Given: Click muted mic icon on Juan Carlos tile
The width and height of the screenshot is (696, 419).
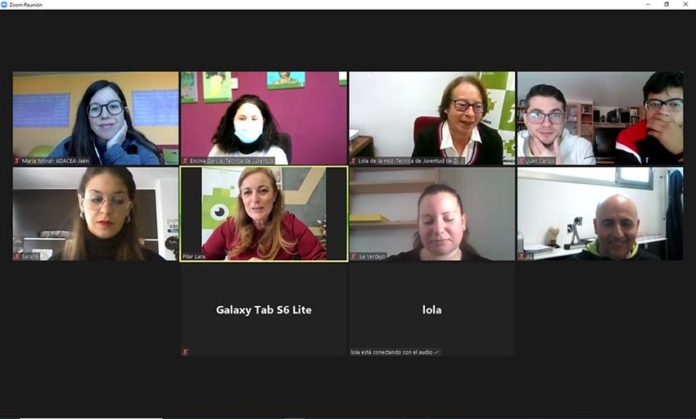Looking at the screenshot, I should pos(522,161).
